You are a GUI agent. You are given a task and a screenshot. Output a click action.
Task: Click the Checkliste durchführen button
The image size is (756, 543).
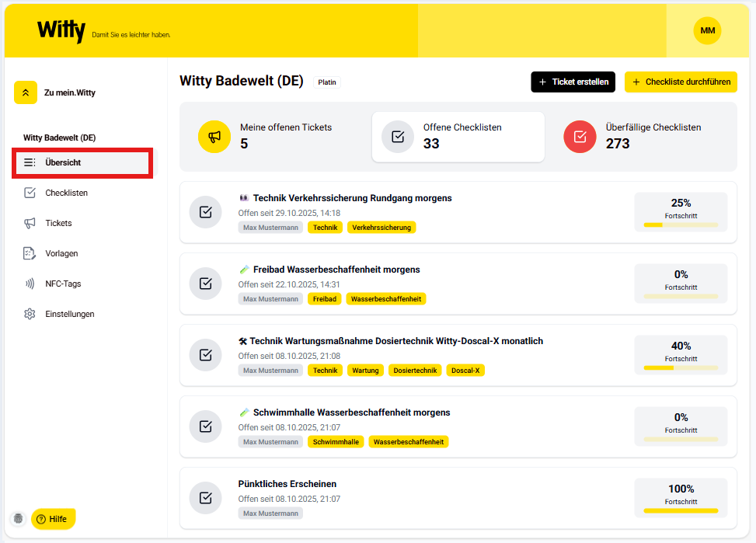[681, 82]
